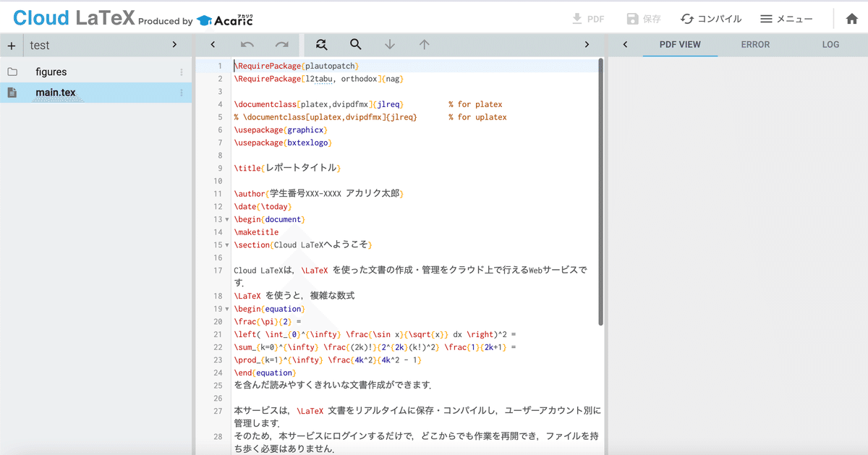The width and height of the screenshot is (868, 455).
Task: Click the document icon beside main.tex
Action: 12,93
